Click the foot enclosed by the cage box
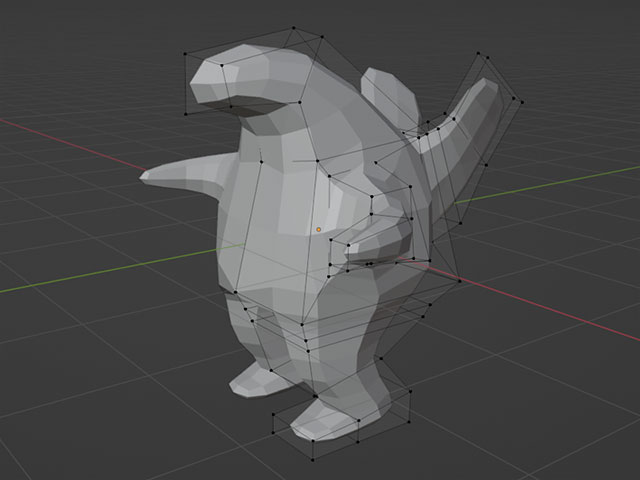The image size is (640, 480). point(341,418)
